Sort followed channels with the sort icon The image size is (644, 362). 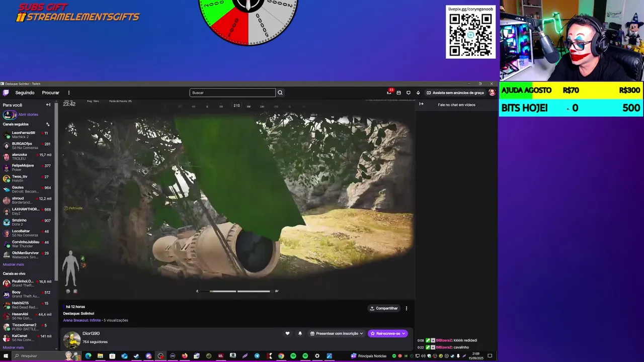click(x=48, y=124)
